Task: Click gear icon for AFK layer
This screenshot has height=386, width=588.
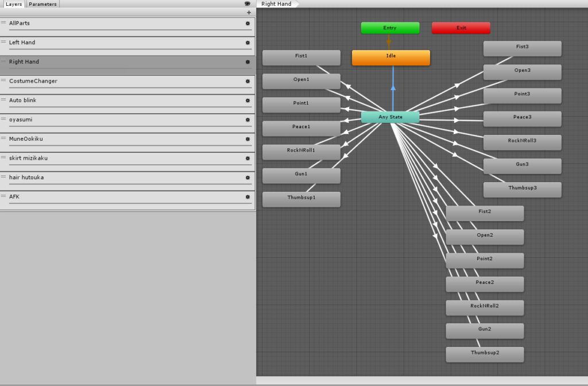Action: (247, 196)
